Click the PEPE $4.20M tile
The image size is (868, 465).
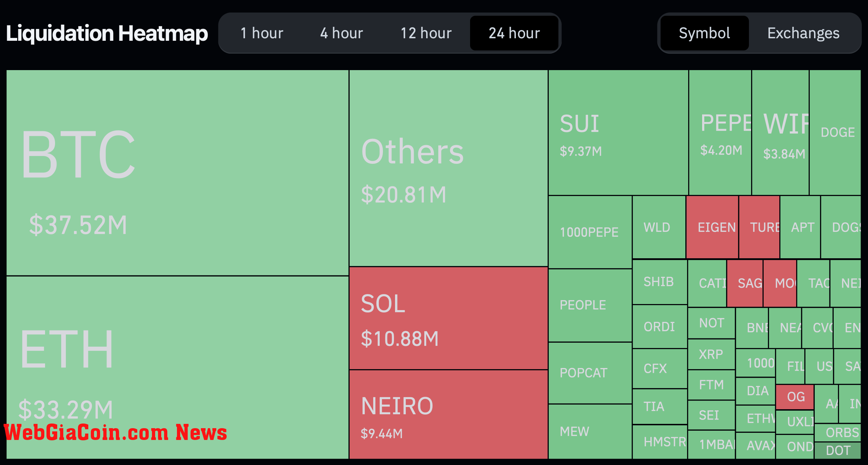[x=720, y=132]
